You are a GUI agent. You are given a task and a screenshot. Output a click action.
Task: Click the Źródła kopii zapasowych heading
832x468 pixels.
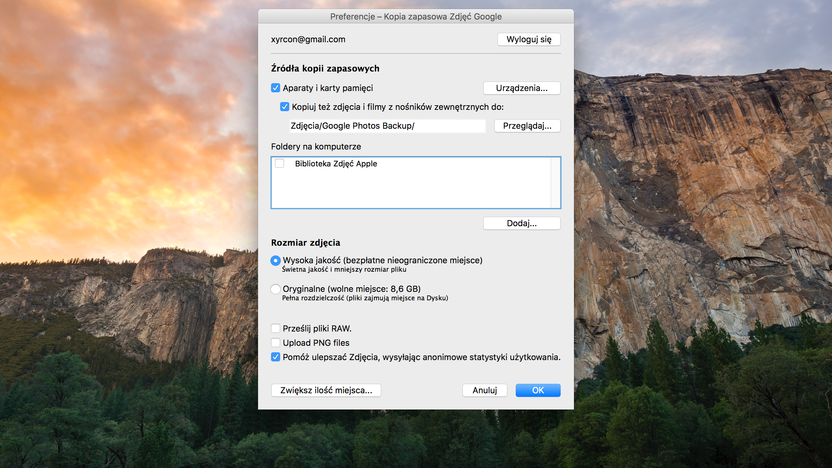(x=325, y=68)
